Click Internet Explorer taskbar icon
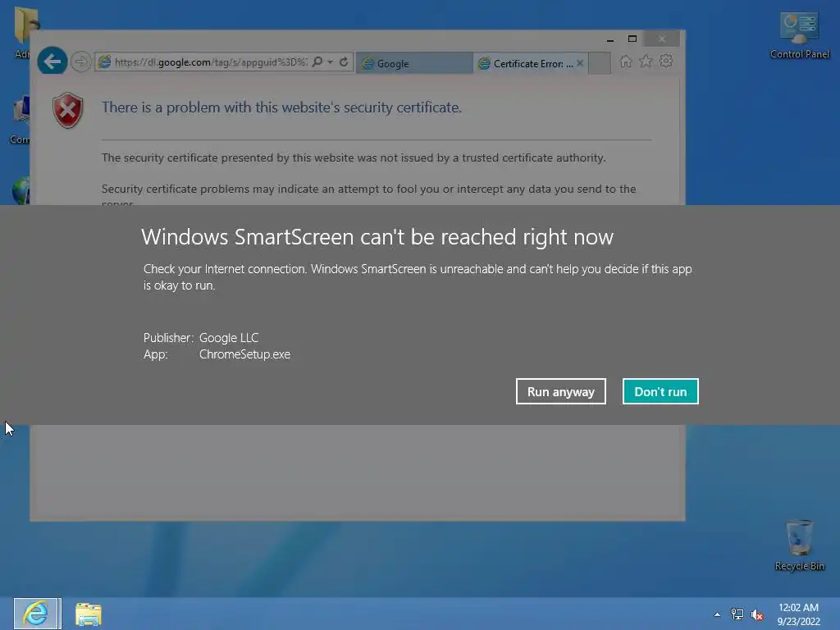 pos(37,614)
